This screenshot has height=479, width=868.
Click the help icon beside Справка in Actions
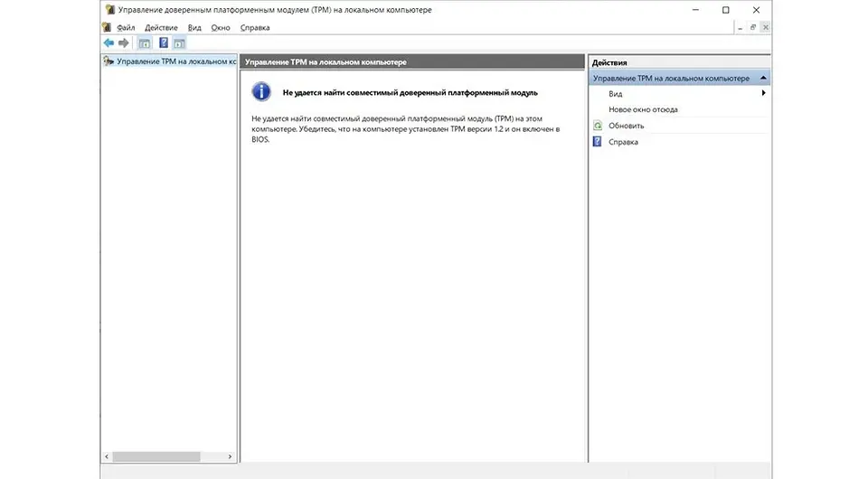coord(598,142)
